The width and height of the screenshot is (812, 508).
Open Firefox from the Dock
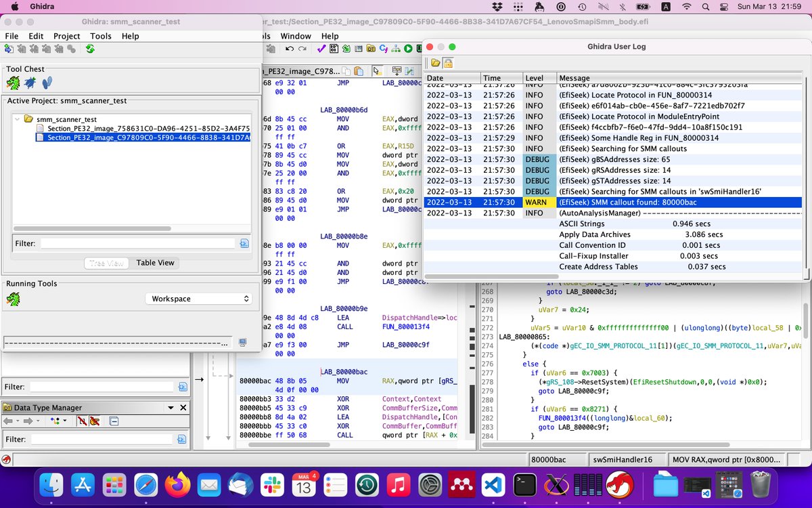178,486
